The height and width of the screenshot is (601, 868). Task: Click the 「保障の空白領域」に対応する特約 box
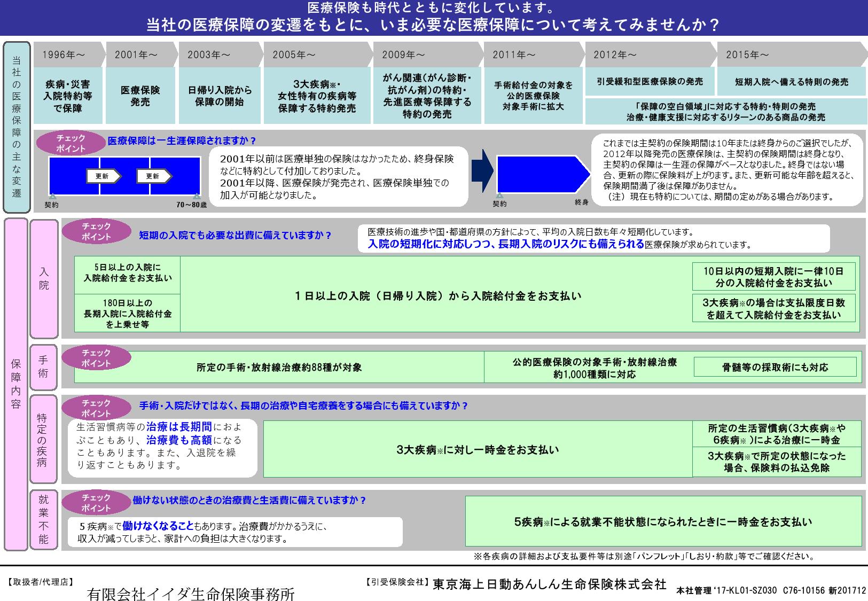726,111
